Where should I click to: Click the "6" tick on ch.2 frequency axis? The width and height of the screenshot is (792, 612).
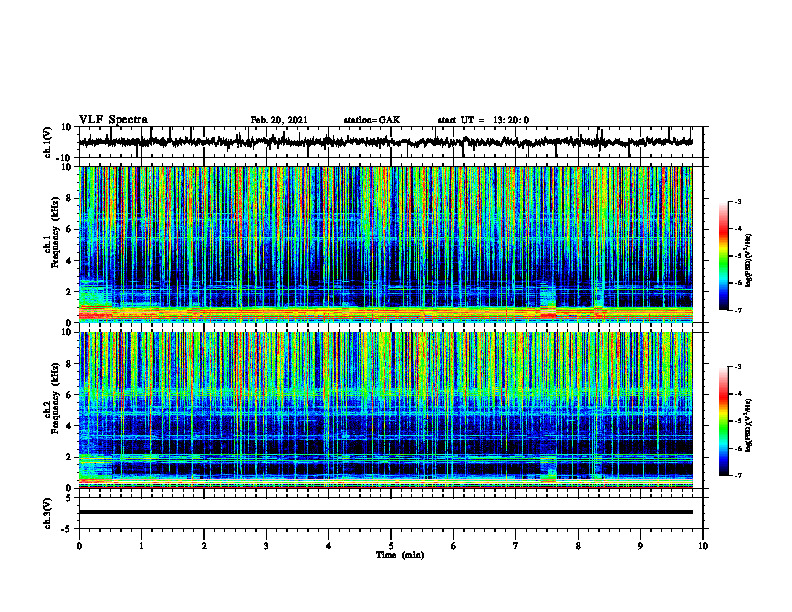[69, 395]
